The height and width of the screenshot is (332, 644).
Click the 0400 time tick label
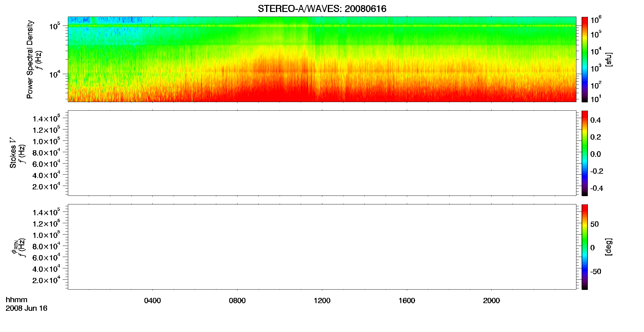(x=152, y=301)
